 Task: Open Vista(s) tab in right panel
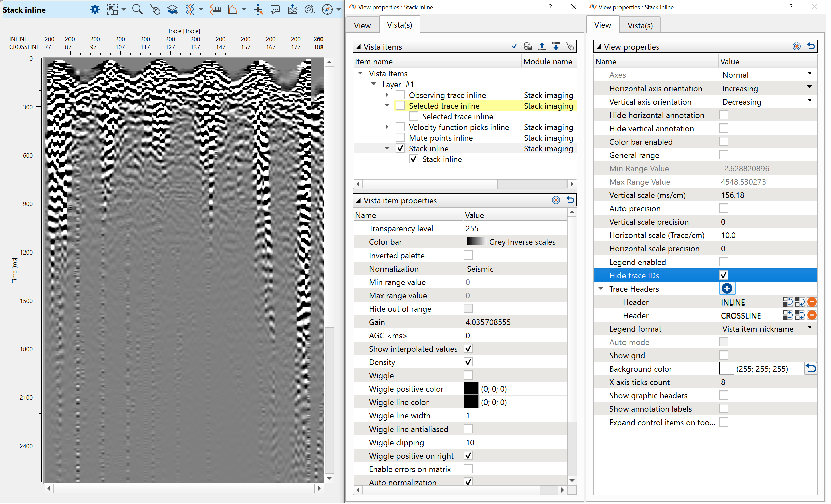coord(640,25)
